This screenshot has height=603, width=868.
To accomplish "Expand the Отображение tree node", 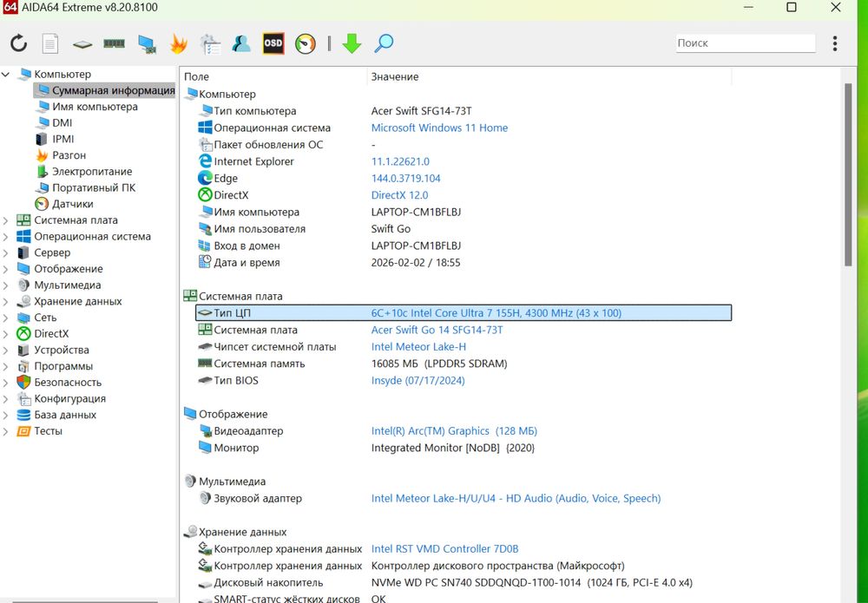I will [5, 269].
